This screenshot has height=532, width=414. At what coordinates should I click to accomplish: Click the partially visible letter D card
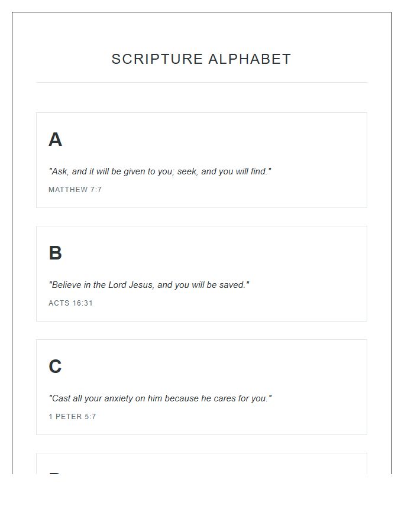tap(201, 465)
